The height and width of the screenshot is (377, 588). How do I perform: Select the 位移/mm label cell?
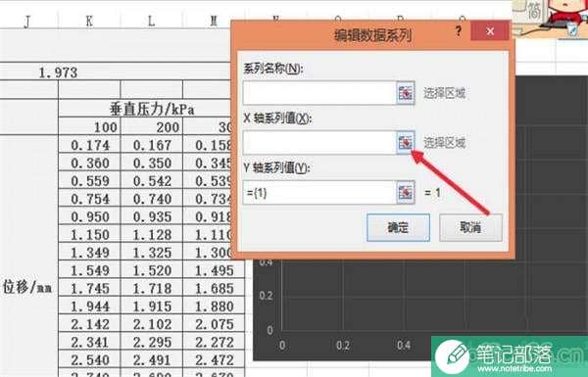[x=29, y=288]
